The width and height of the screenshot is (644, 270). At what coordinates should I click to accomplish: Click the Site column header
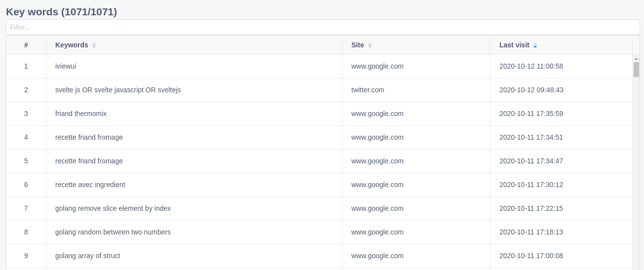point(416,45)
